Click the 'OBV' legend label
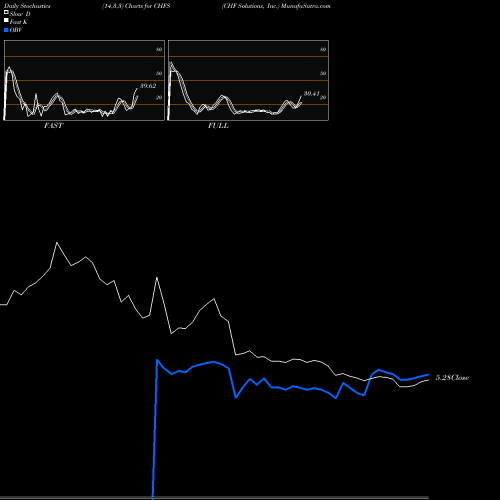Screen dimensions: 500x500 (x=16, y=30)
